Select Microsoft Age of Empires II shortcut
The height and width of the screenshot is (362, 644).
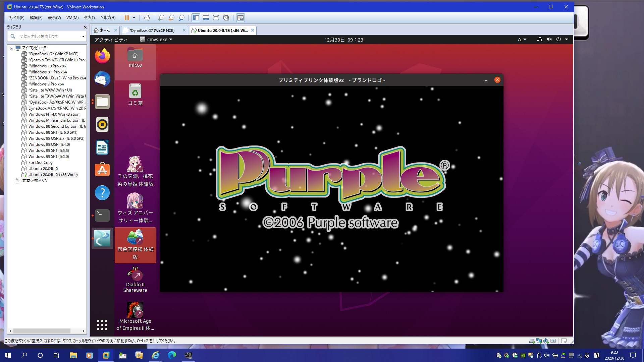[x=135, y=316]
